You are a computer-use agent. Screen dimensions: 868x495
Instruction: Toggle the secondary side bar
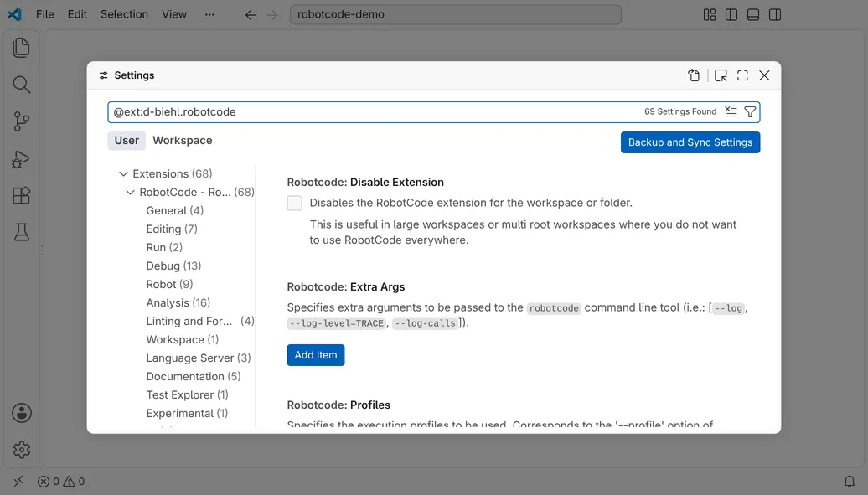(775, 15)
